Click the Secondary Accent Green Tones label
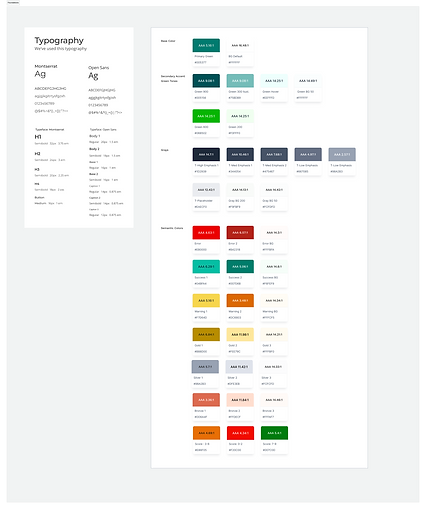 coord(173,79)
